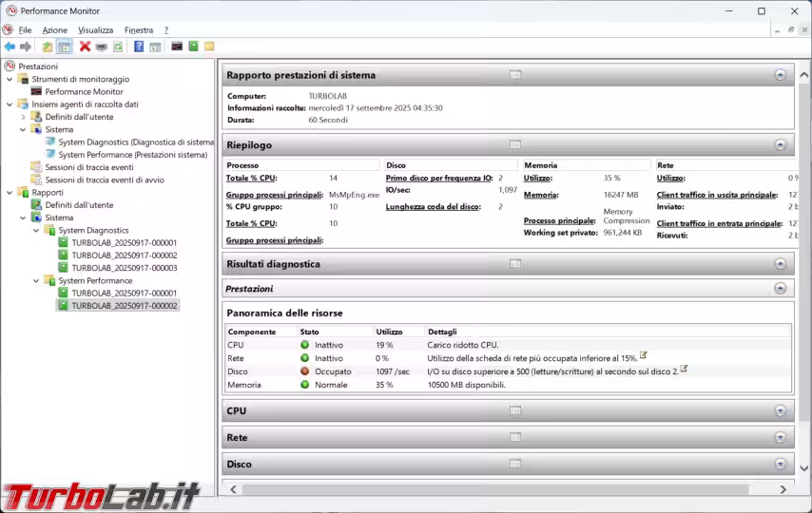Open System Diagnostics report TURBOLAB_20250917-000003
Viewport: 812px width, 513px height.
coord(124,268)
